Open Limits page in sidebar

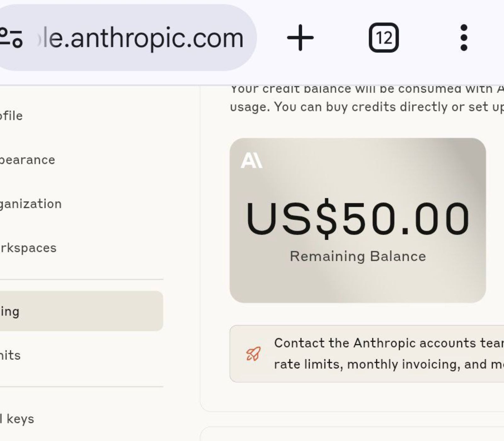[x=10, y=355]
